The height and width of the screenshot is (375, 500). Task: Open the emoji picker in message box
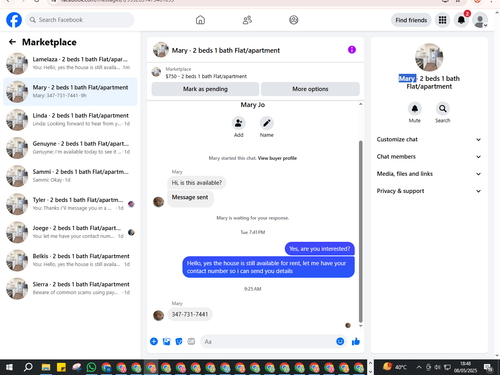pyautogui.click(x=340, y=341)
